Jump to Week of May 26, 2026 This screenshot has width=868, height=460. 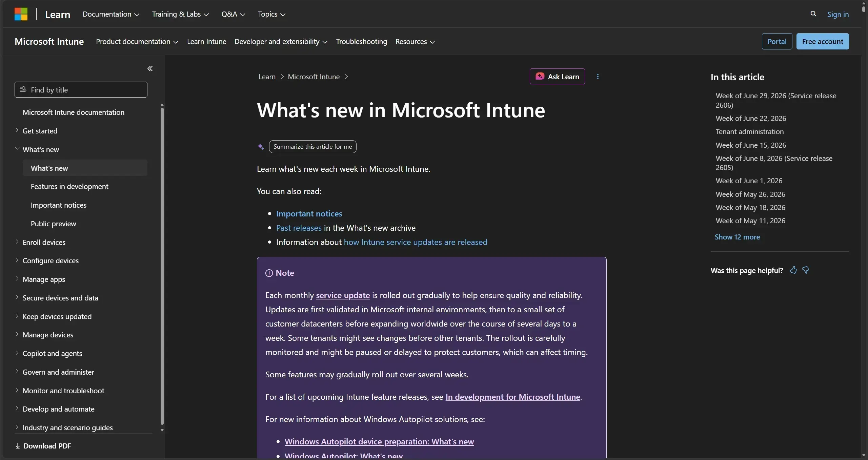click(750, 194)
